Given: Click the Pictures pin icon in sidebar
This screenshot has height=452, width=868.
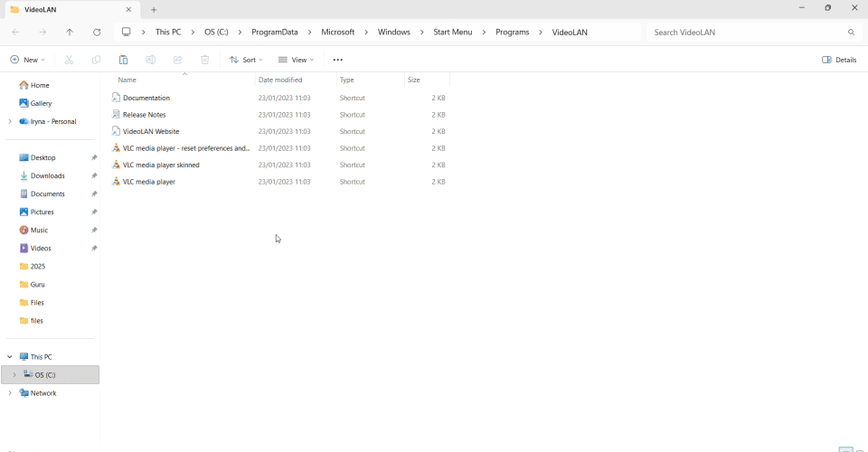Looking at the screenshot, I should pyautogui.click(x=94, y=212).
